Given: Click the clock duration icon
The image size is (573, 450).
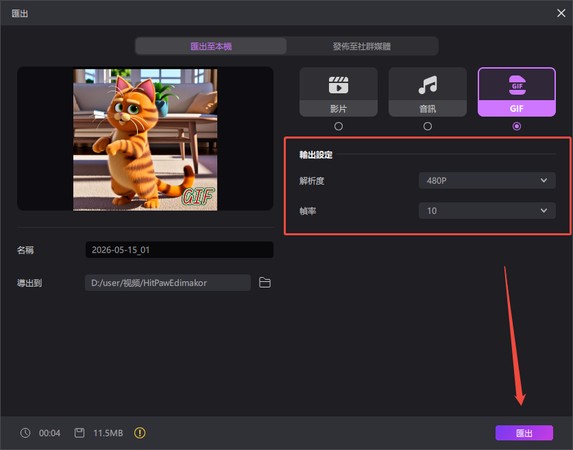Looking at the screenshot, I should 25,433.
